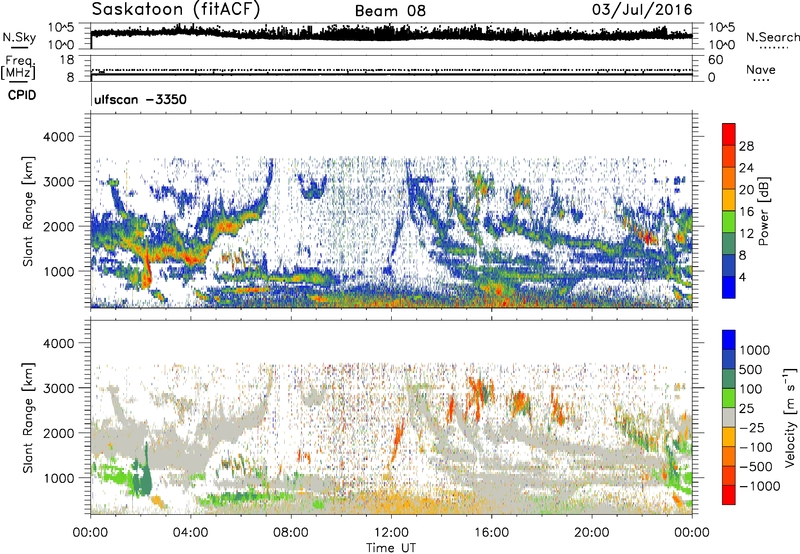Click the "18" frequency axis tick label
Screen dimensions: 800x554
pyautogui.click(x=67, y=60)
